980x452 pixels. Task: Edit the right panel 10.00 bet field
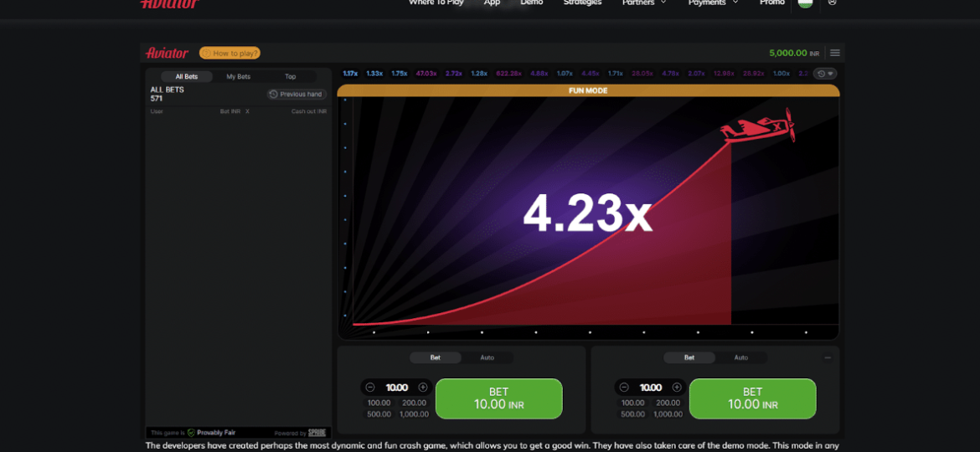[x=650, y=388]
